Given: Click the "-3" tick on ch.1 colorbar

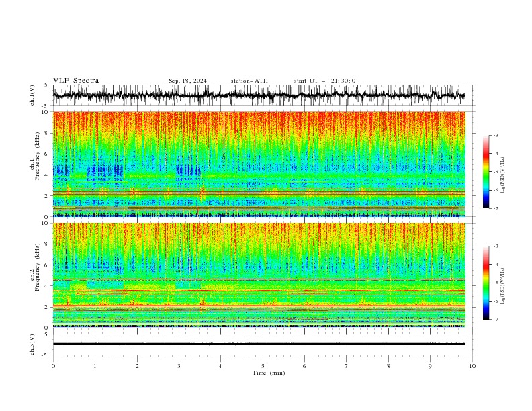Looking at the screenshot, I should (496, 135).
